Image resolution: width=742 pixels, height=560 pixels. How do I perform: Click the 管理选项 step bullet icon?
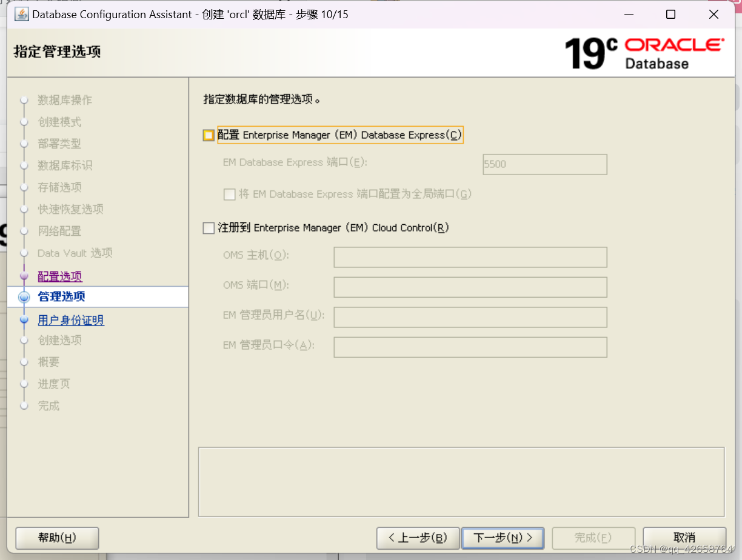click(24, 297)
